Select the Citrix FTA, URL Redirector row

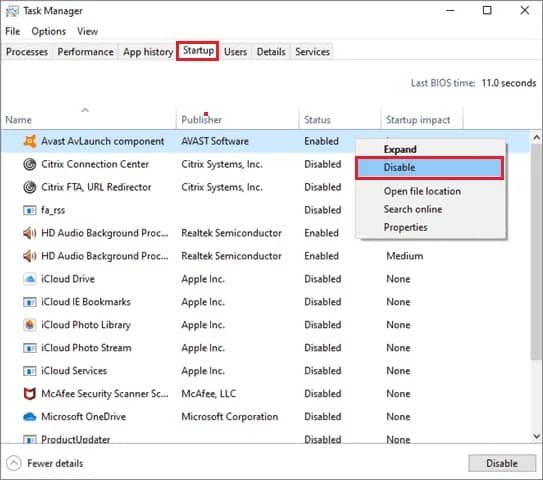265,187
